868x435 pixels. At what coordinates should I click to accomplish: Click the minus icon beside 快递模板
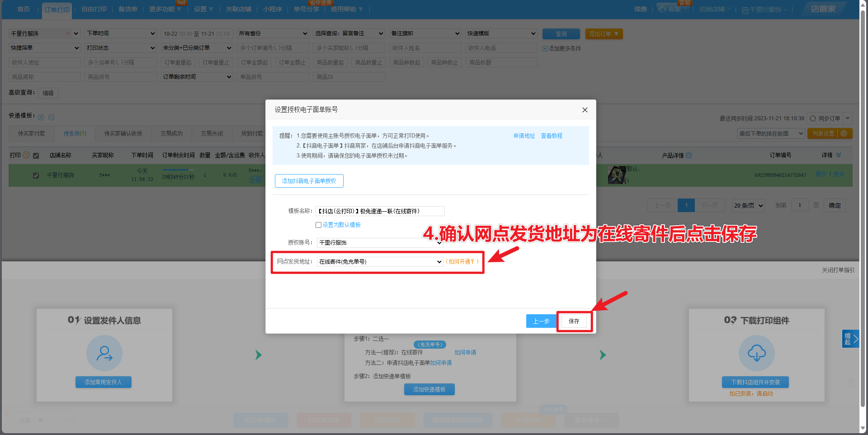click(51, 118)
